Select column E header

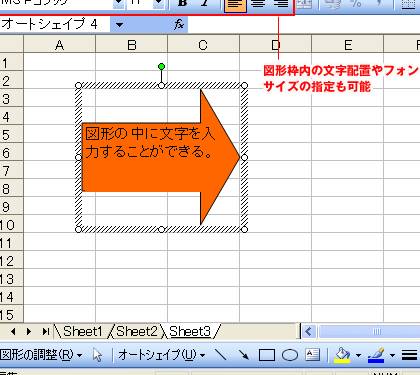tap(348, 45)
